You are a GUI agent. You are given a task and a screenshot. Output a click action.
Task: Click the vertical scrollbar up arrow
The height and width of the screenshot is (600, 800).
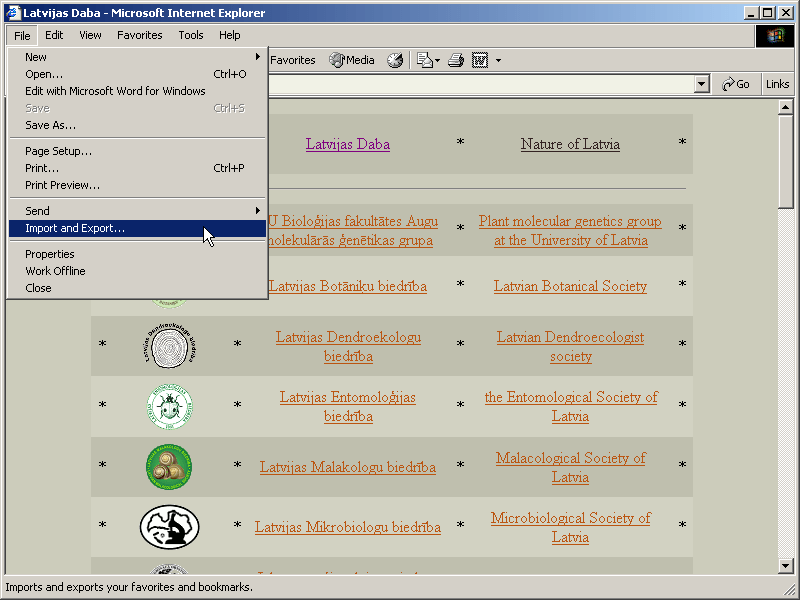(785, 107)
